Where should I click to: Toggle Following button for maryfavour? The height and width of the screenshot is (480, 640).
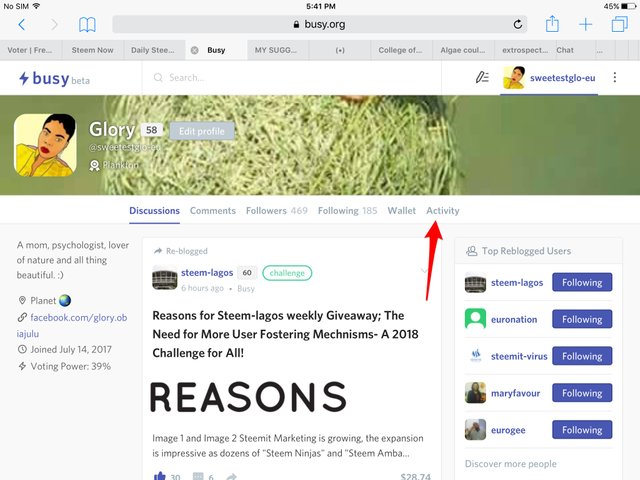pos(582,393)
